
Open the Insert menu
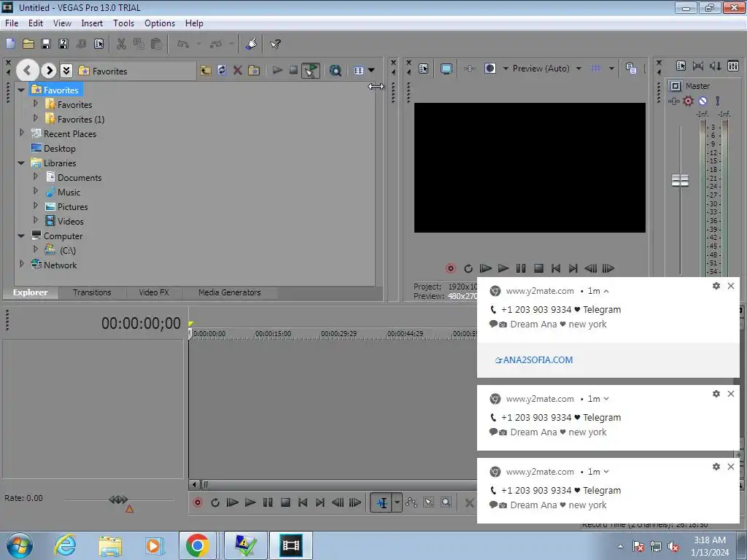[92, 23]
